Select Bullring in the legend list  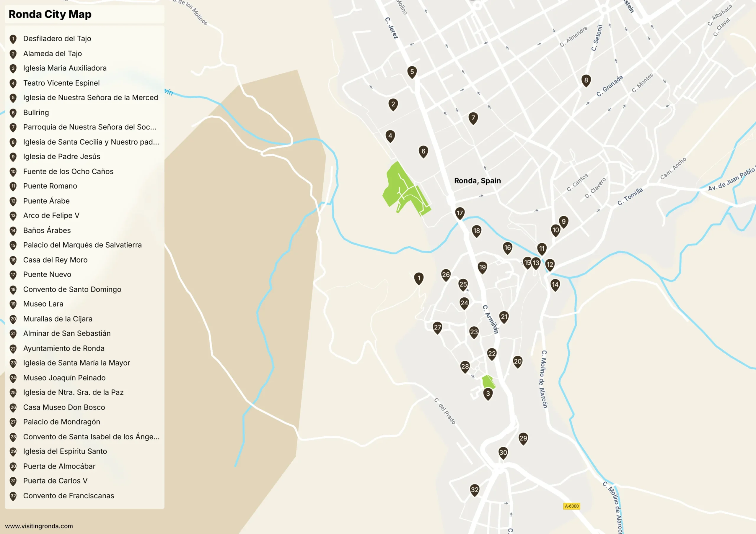pos(36,112)
